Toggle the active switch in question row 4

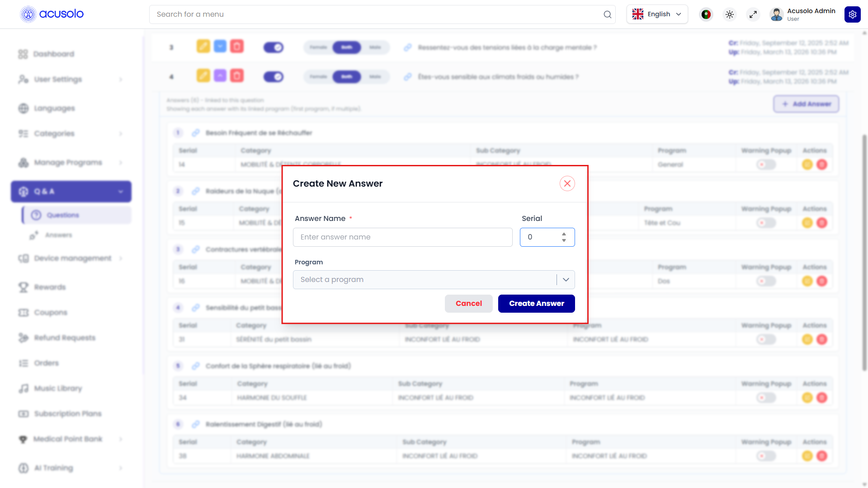(274, 77)
